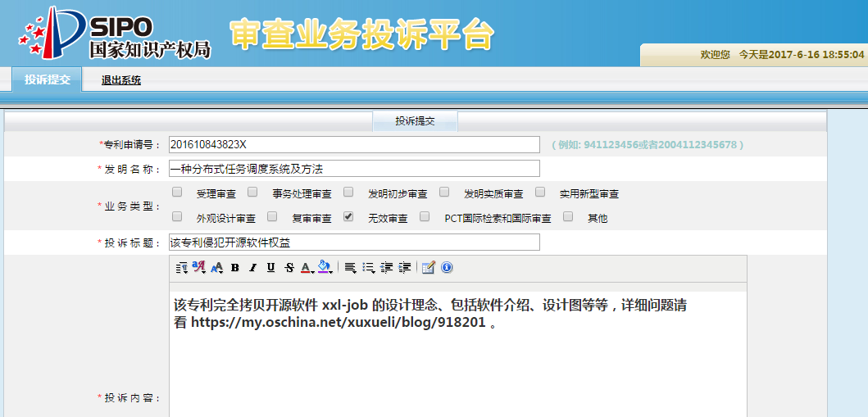Viewport: 868px width, 417px height.
Task: Click the edit source notepad icon
Action: point(428,268)
